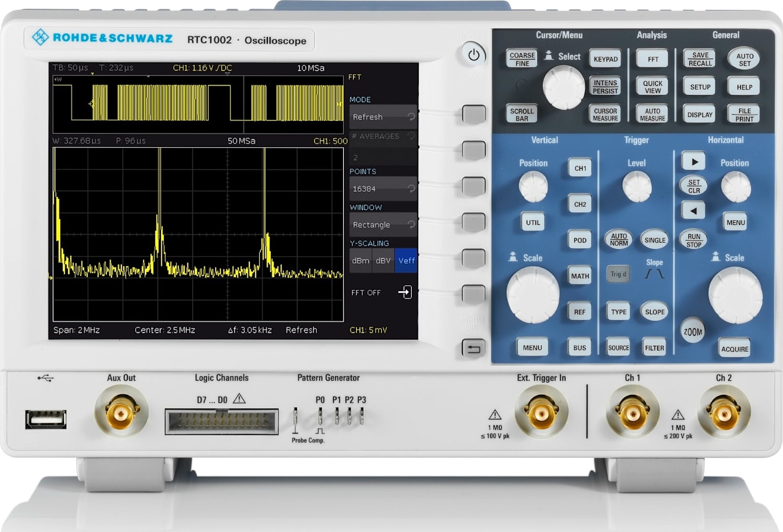Click the back arrow softkey below the screen
This screenshot has height=532, width=783.
pos(473,348)
